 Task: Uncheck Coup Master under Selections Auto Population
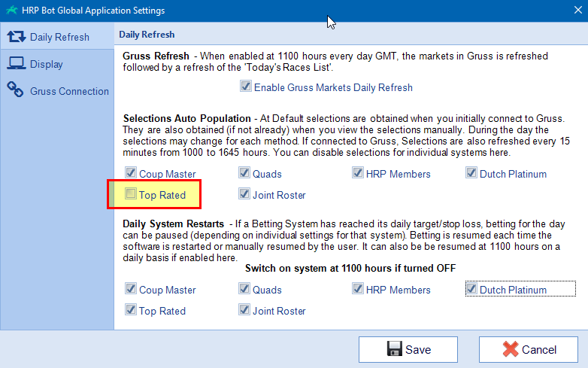[131, 173]
